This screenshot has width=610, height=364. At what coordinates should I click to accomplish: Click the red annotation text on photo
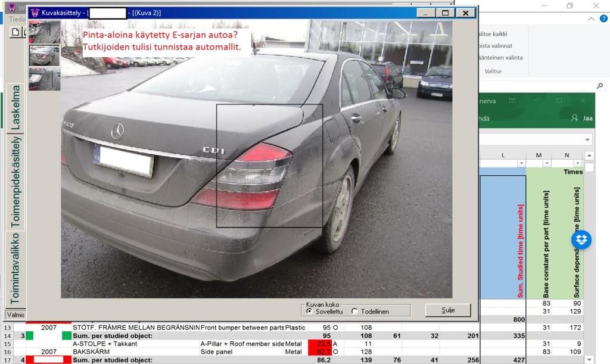pos(161,41)
